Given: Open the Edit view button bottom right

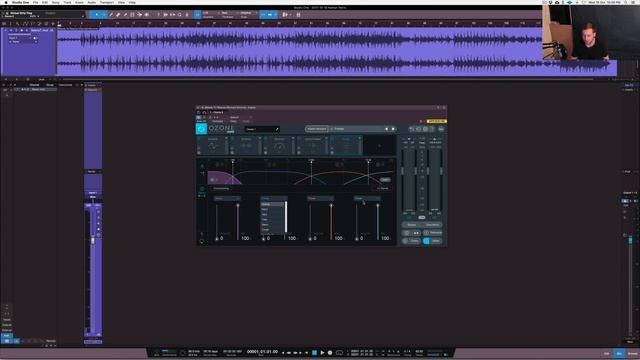Looking at the screenshot, I should pos(607,353).
